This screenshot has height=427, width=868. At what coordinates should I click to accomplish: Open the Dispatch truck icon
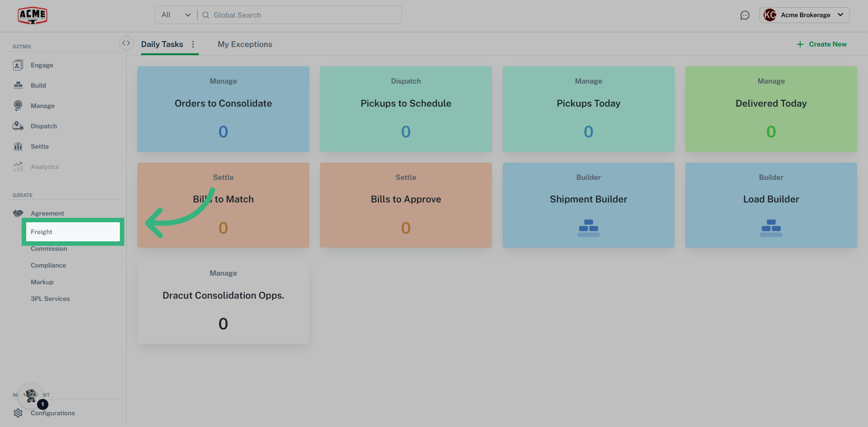[x=18, y=126]
